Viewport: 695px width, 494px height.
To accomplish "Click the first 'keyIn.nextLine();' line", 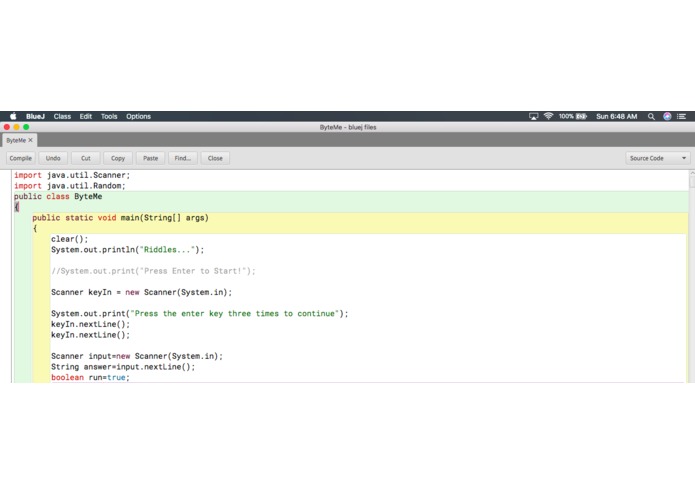I will pos(90,324).
